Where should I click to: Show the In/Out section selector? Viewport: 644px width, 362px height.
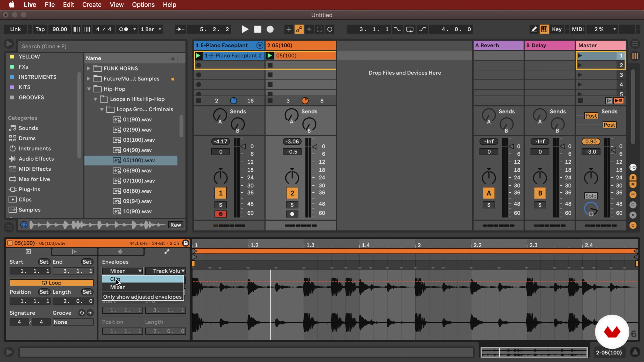[x=633, y=167]
